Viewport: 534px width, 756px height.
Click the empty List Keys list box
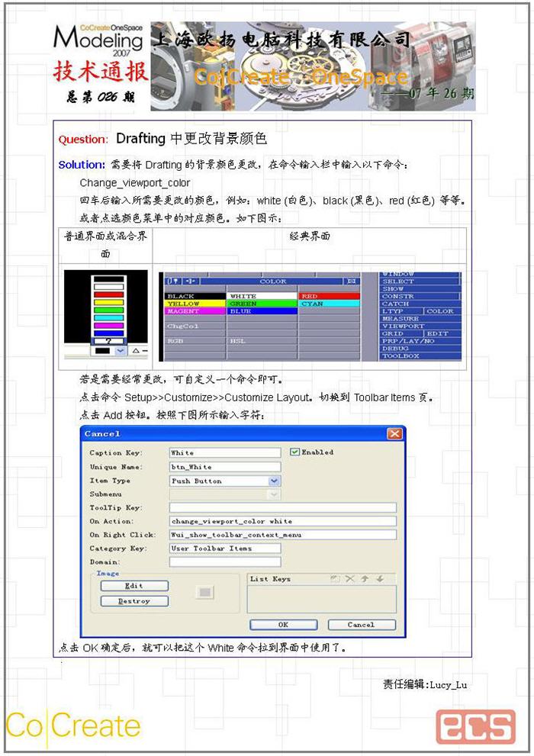(321, 599)
